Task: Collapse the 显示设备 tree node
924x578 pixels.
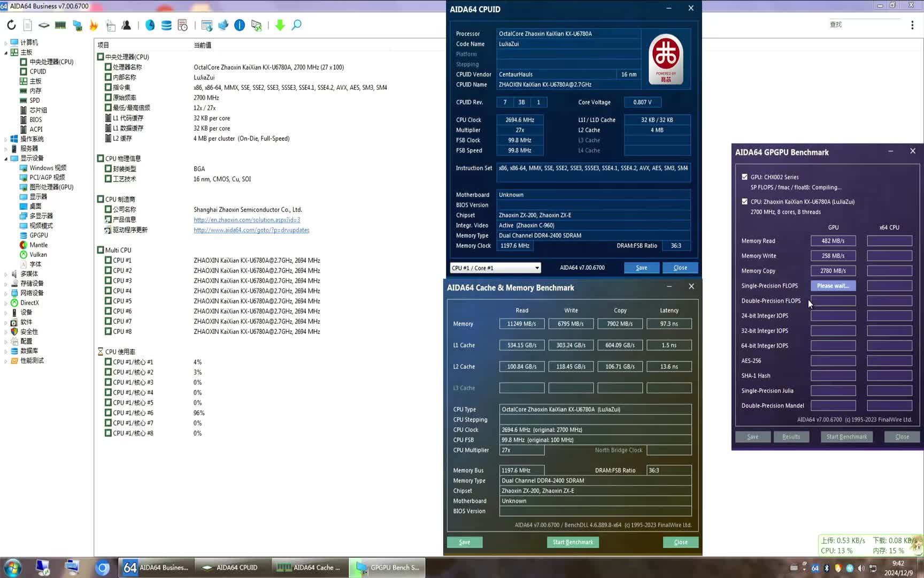Action: 6,158
